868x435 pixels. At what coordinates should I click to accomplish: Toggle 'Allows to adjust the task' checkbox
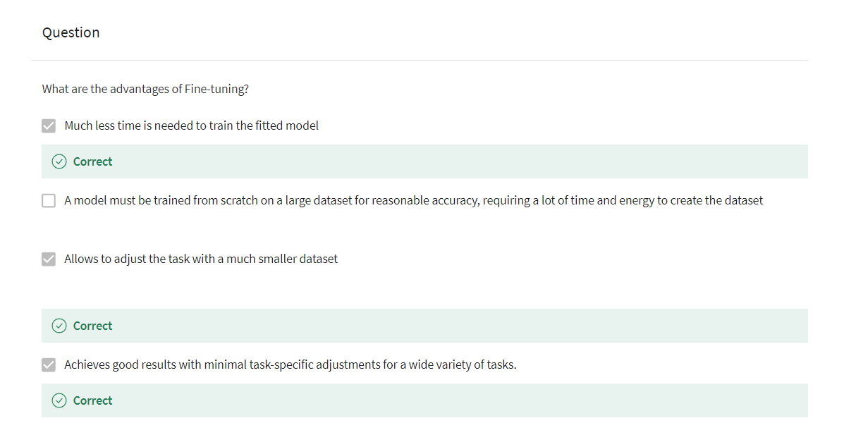click(x=49, y=259)
